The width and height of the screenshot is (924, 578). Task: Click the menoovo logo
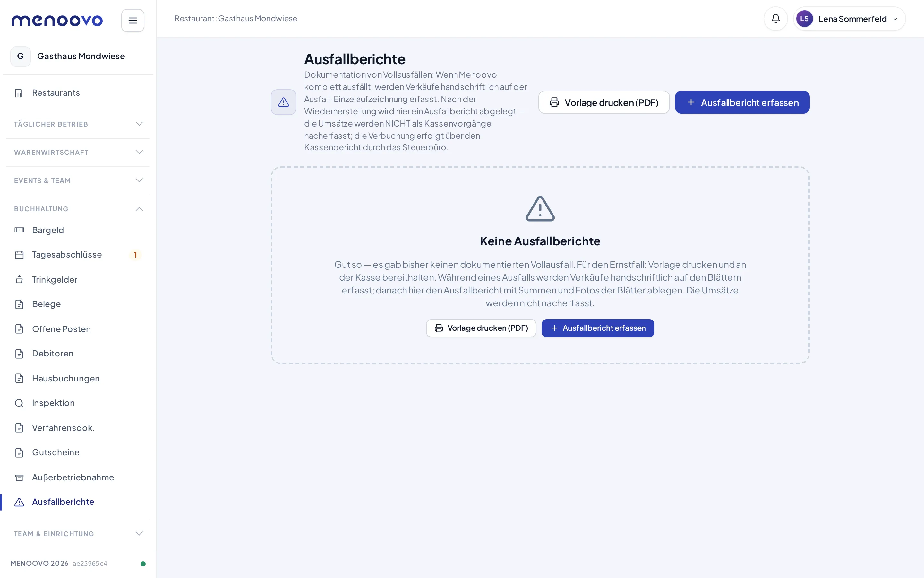coord(57,20)
